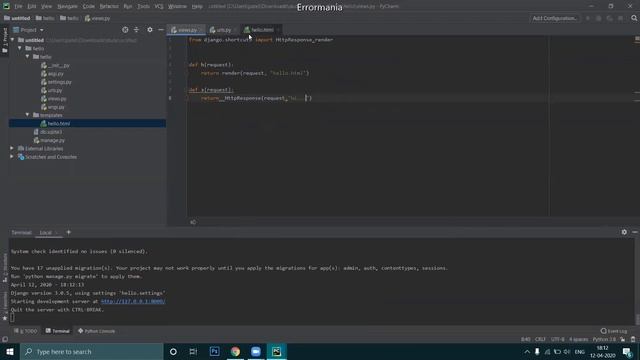Open the Help menu

click(197, 7)
